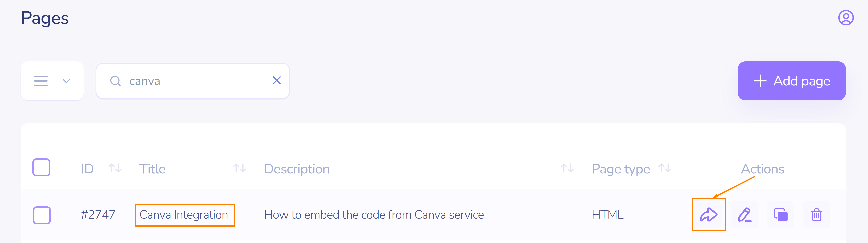Click the magnifier search icon
868x243 pixels.
click(115, 81)
